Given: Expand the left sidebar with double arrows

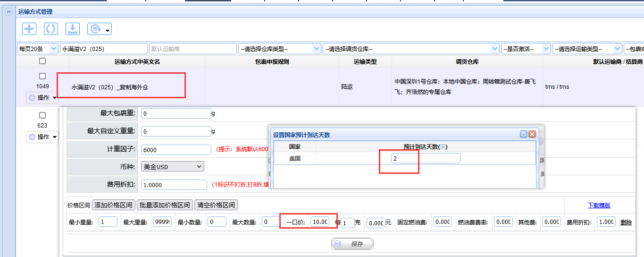Looking at the screenshot, I should (8, 12).
